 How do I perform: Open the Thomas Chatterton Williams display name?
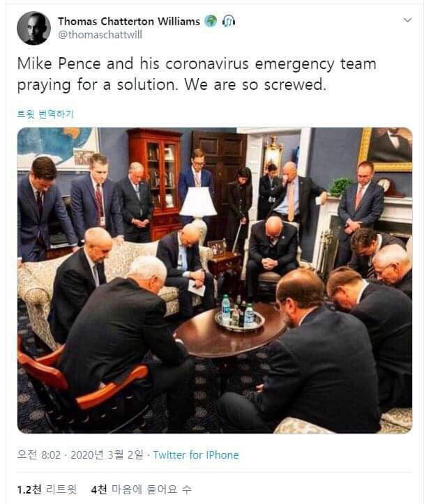(x=129, y=21)
